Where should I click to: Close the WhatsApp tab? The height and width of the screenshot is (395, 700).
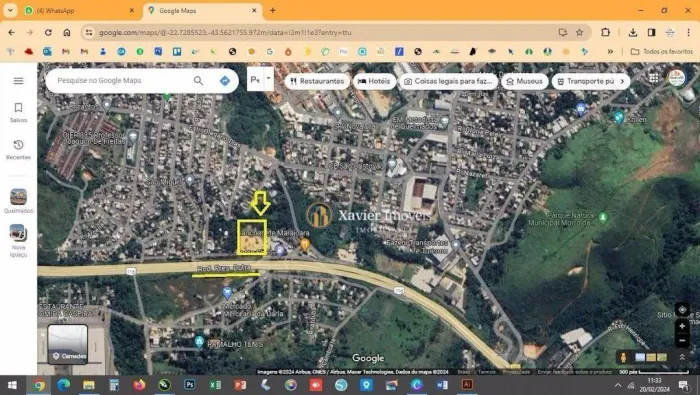coord(131,10)
